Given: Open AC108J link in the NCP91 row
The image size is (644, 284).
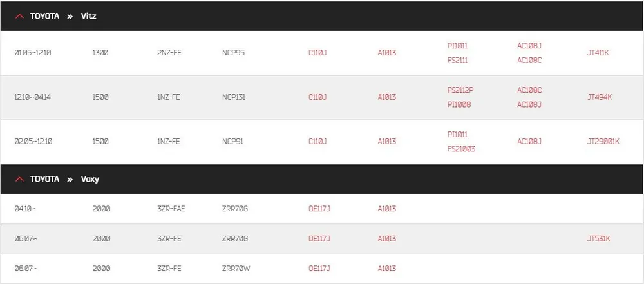Looking at the screenshot, I should 529,142.
